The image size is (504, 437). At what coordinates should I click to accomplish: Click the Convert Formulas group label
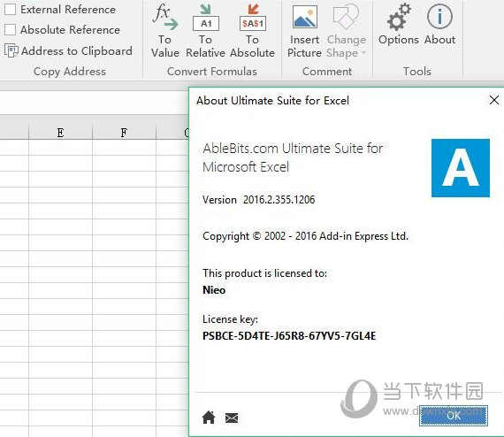(212, 71)
